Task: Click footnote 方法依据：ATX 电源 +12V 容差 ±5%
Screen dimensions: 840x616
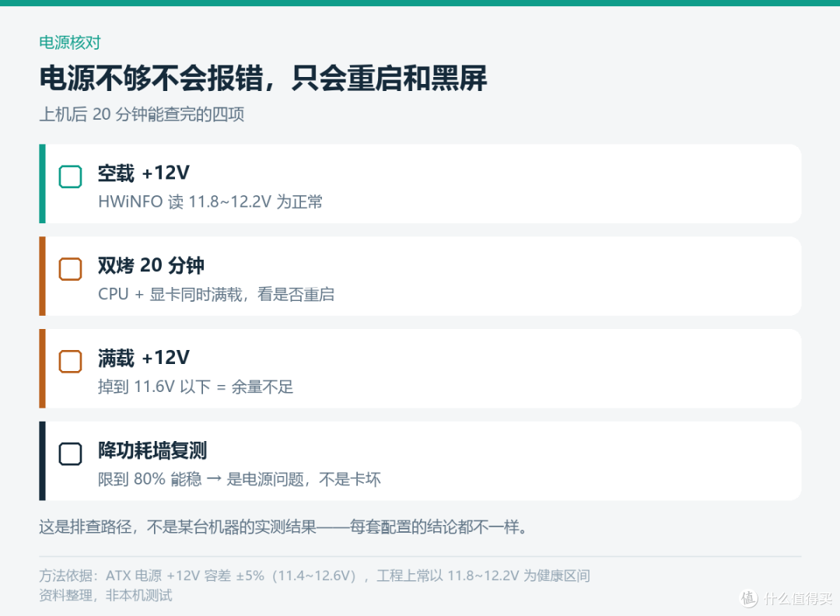Action: point(152,576)
